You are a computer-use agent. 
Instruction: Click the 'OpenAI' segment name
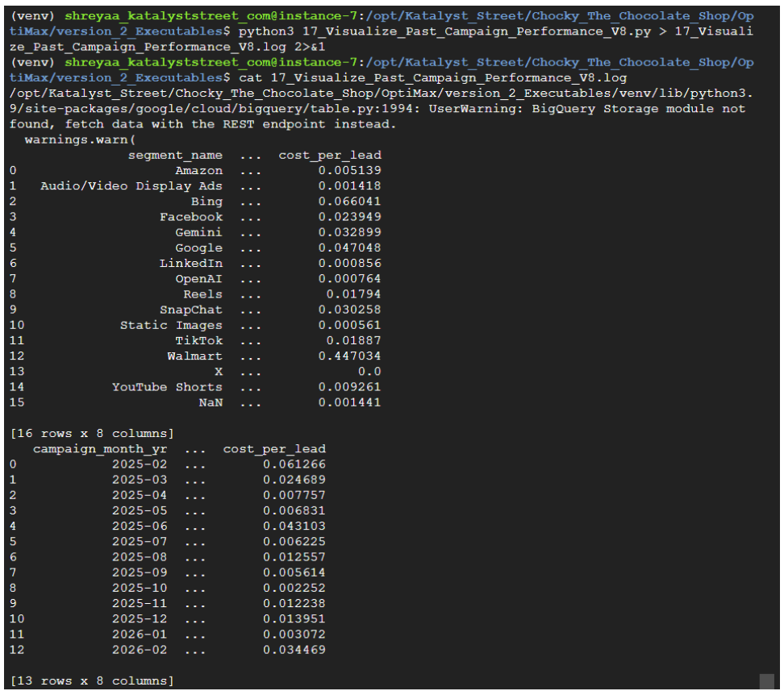point(198,279)
